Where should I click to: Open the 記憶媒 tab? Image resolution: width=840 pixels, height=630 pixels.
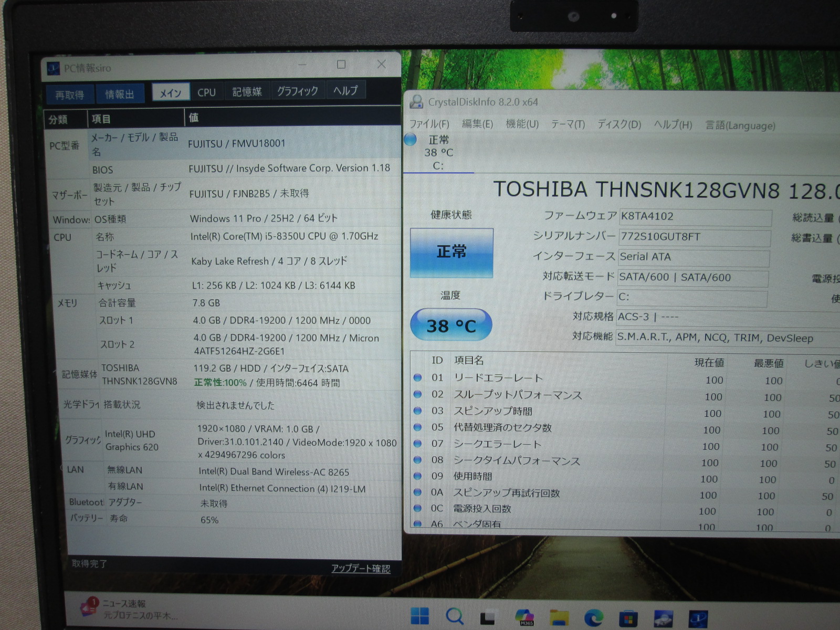(247, 92)
